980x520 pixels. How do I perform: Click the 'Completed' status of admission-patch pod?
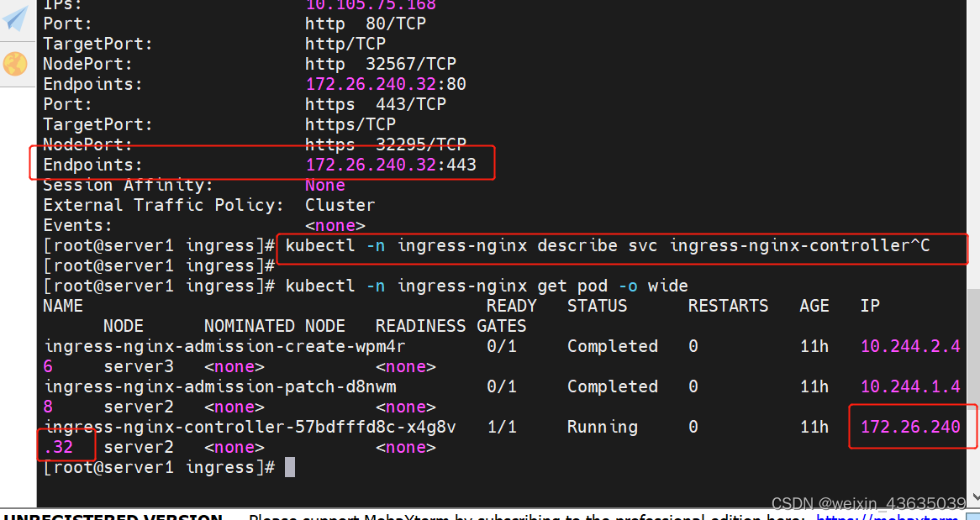coord(613,386)
